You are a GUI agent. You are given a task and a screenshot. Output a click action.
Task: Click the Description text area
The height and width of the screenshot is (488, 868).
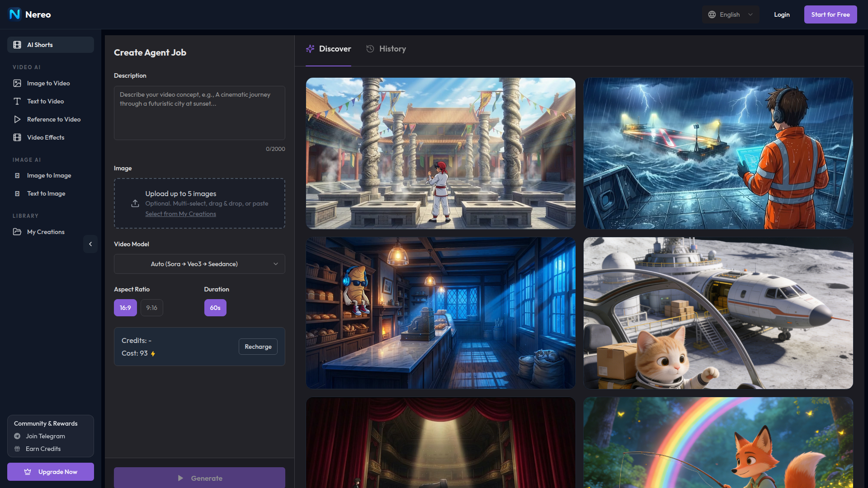(x=199, y=113)
